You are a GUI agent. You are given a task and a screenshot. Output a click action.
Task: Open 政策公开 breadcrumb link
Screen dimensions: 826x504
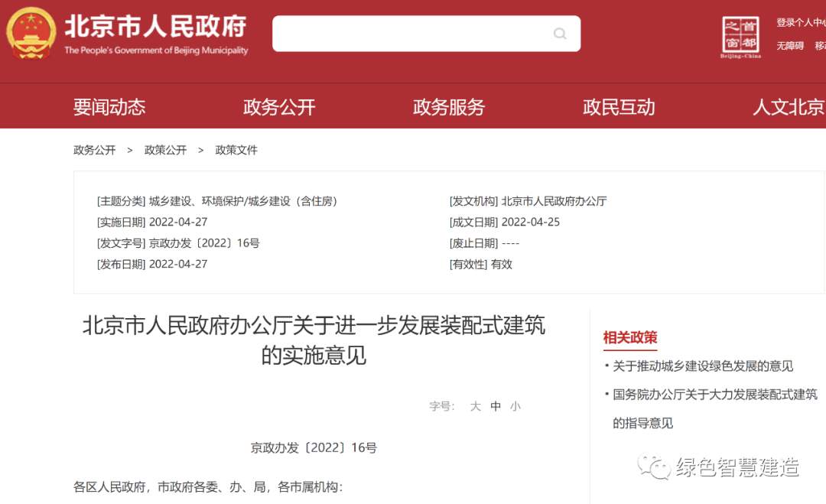click(x=164, y=150)
